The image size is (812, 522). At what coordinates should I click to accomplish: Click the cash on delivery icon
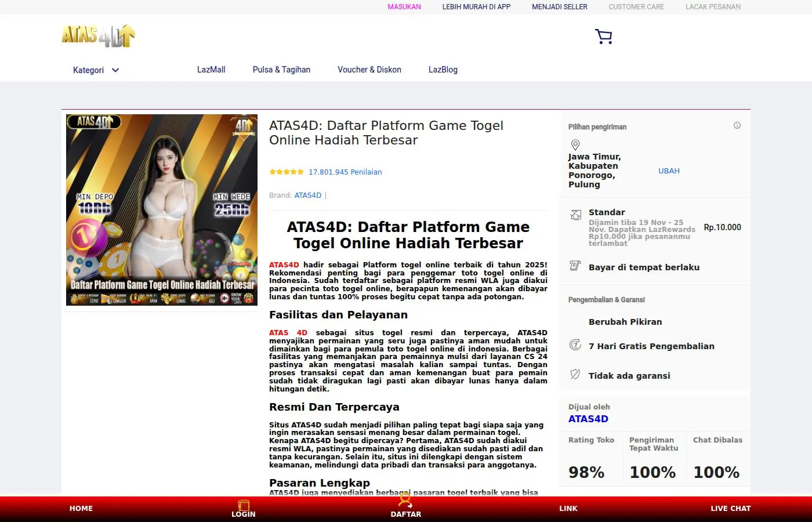tap(575, 266)
